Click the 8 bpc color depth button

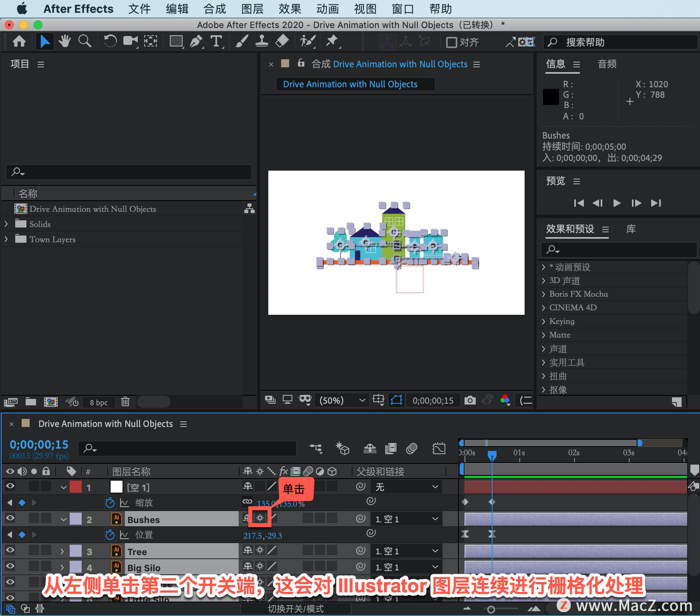99,402
